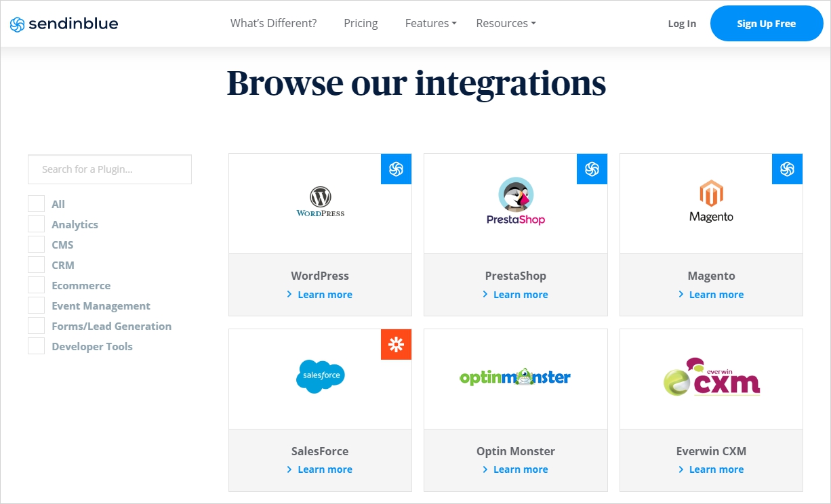Go to What's Different? in the navbar
The height and width of the screenshot is (504, 831).
tap(273, 23)
